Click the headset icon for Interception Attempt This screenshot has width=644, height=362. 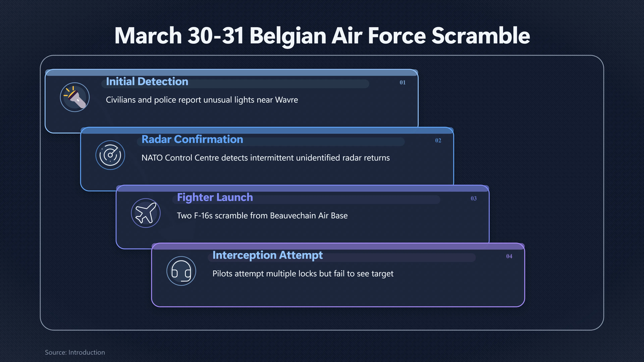pos(181,271)
